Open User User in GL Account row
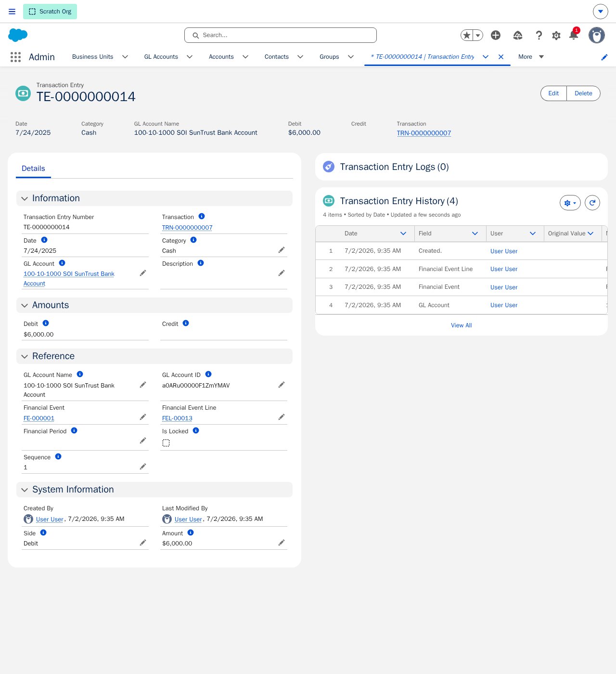This screenshot has height=674, width=616. pos(504,305)
